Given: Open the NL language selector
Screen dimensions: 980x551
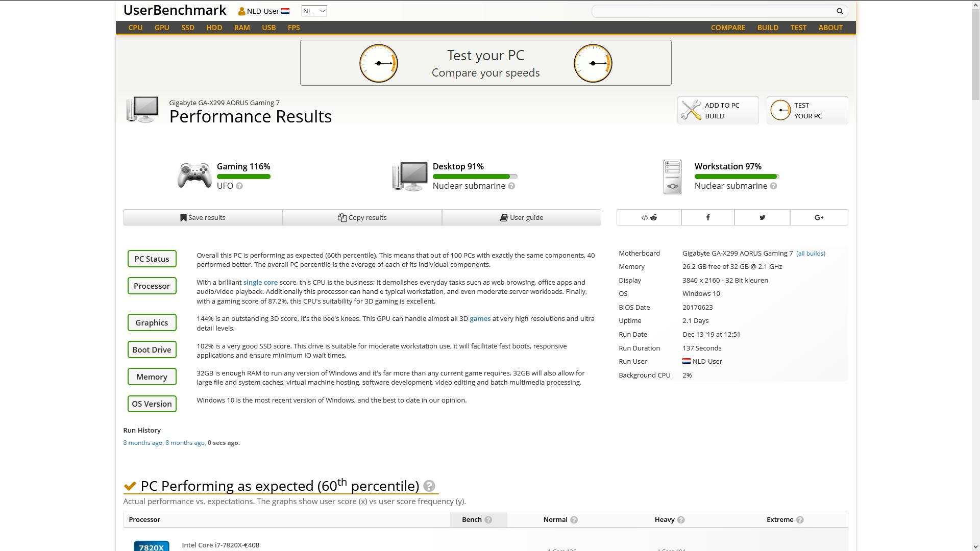Looking at the screenshot, I should (313, 10).
